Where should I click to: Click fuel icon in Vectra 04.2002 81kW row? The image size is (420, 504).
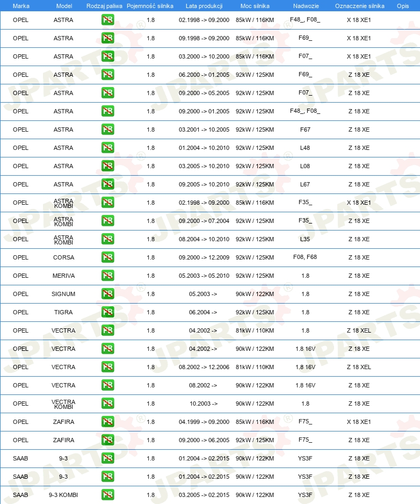point(107,330)
